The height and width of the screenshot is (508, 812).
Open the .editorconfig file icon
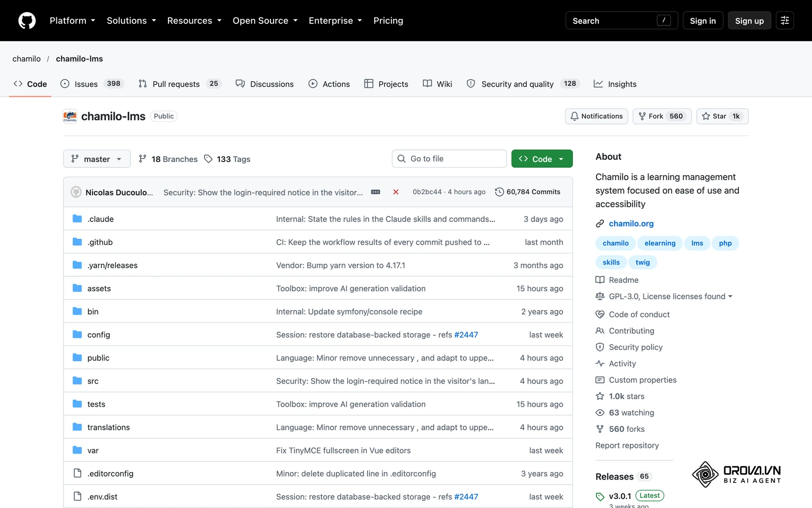click(77, 473)
